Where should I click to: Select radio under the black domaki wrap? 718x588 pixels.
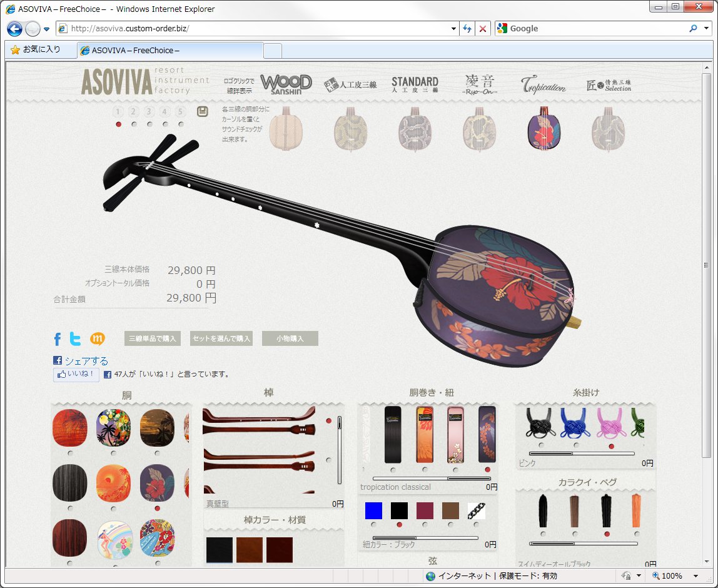[x=393, y=470]
